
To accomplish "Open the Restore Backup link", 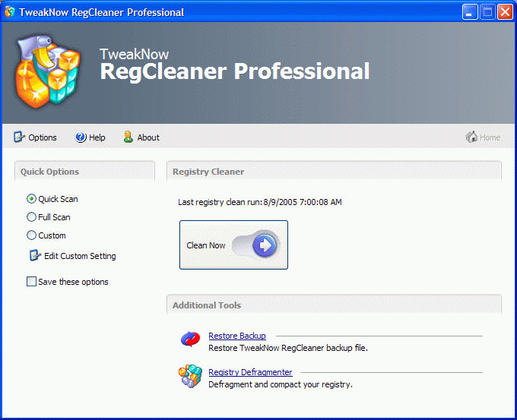I will [237, 336].
